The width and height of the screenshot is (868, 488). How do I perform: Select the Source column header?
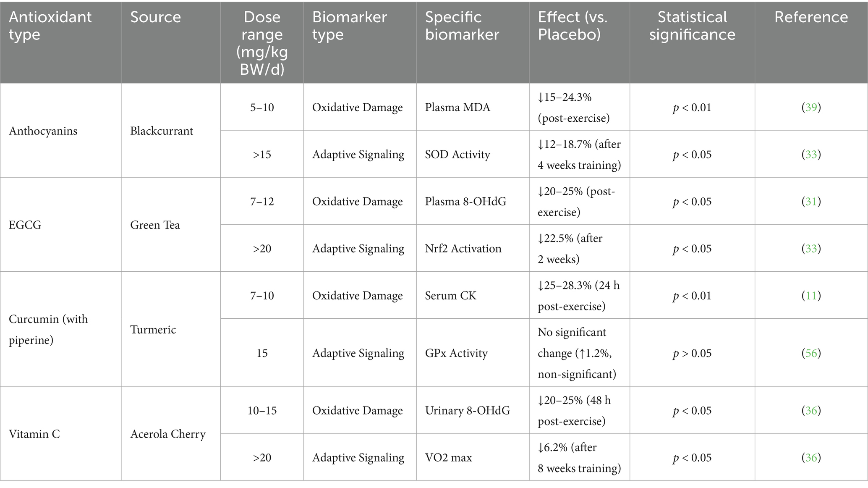point(155,17)
